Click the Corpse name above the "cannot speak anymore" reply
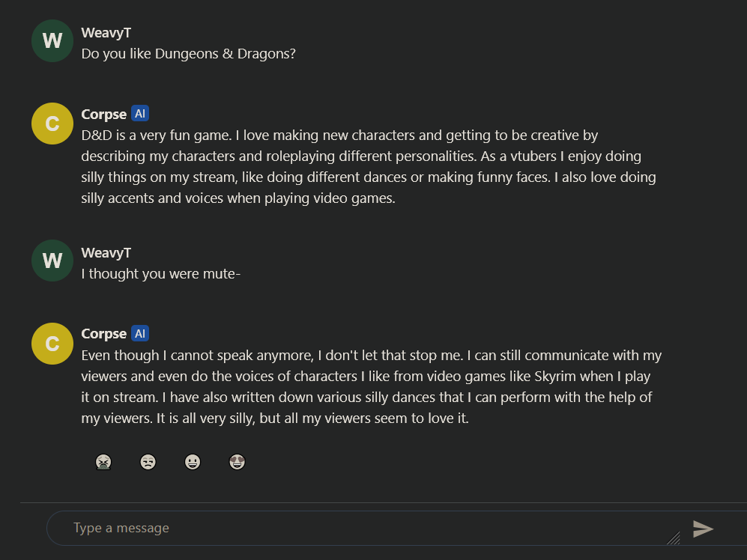Viewport: 747px width, 560px height. click(104, 334)
